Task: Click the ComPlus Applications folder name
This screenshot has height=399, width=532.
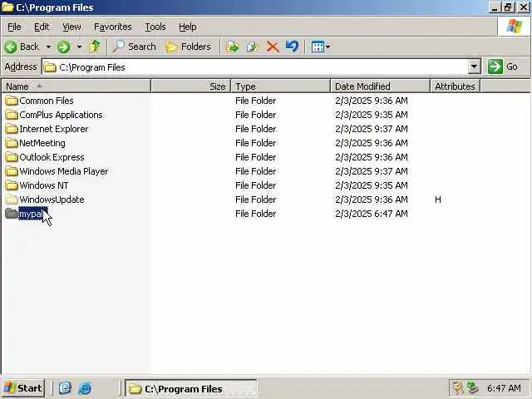Action: pos(61,115)
